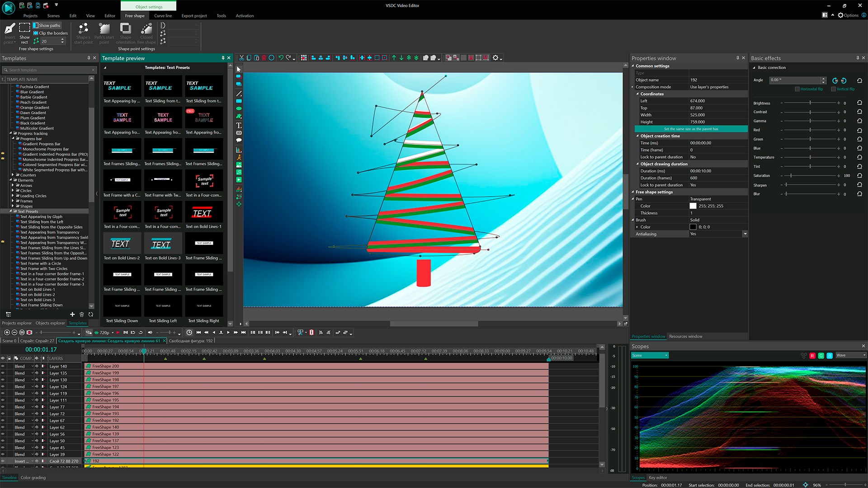Switch to the Resources window panel
The width and height of the screenshot is (868, 488).
click(x=685, y=336)
